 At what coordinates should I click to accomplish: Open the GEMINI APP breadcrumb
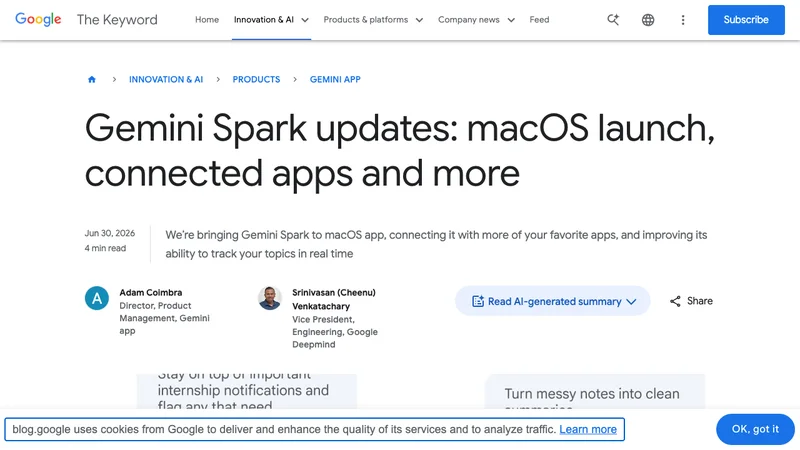pyautogui.click(x=335, y=80)
